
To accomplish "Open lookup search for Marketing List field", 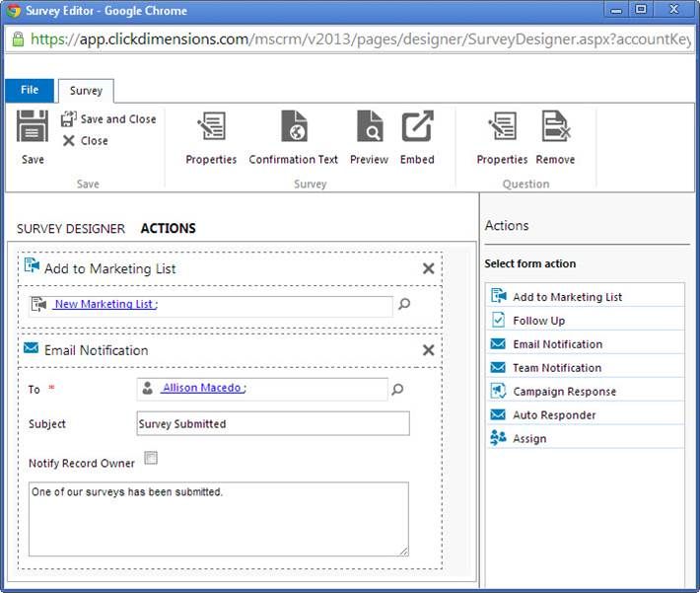I will pyautogui.click(x=404, y=305).
